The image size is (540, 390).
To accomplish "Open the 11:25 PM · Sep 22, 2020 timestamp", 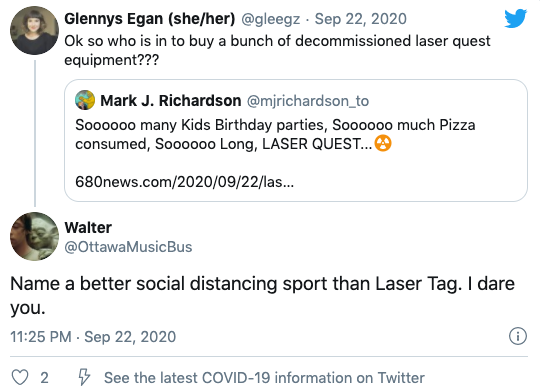I will (93, 337).
